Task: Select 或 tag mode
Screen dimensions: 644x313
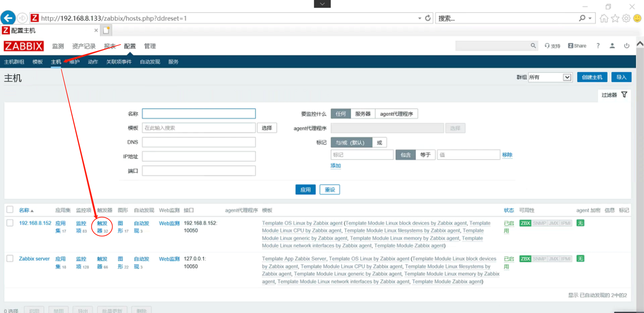Action: pos(379,142)
